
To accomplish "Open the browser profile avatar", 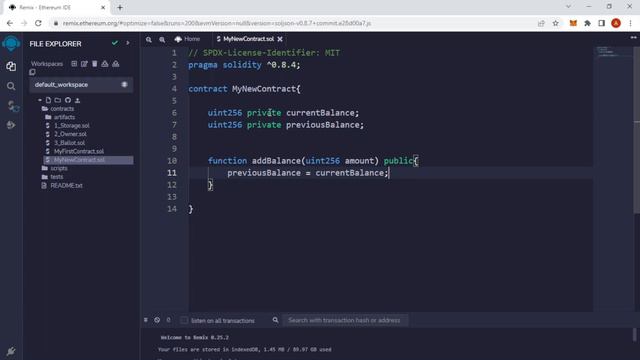I will point(616,23).
